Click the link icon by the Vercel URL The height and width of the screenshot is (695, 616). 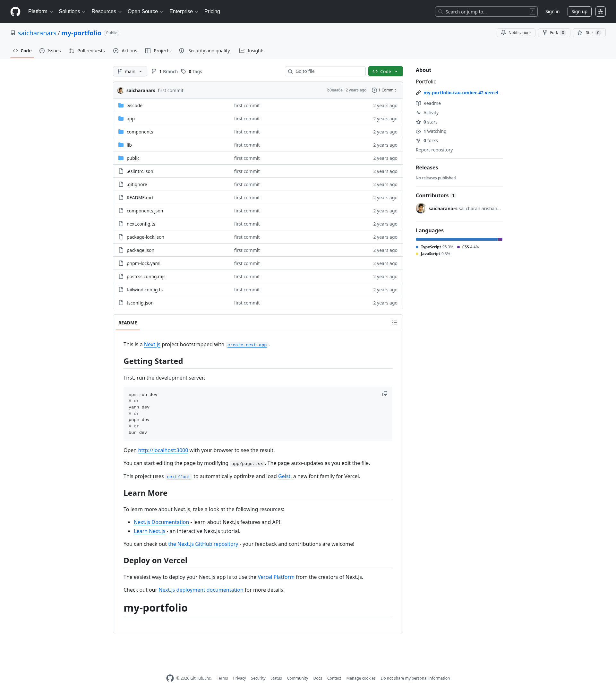418,93
